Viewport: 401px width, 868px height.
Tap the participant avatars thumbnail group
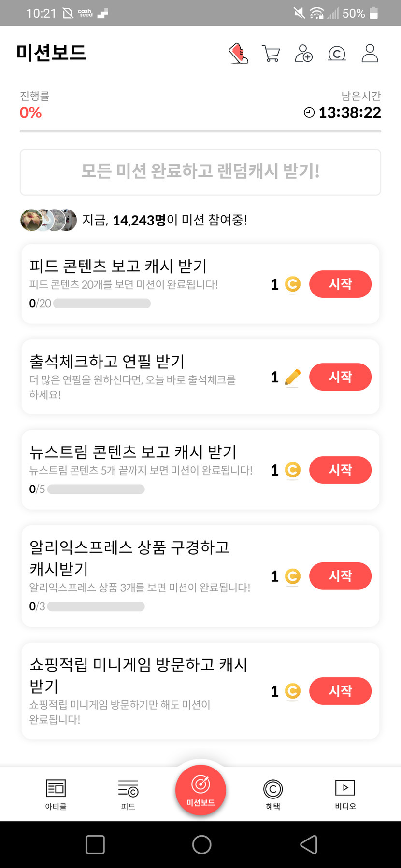click(x=48, y=220)
